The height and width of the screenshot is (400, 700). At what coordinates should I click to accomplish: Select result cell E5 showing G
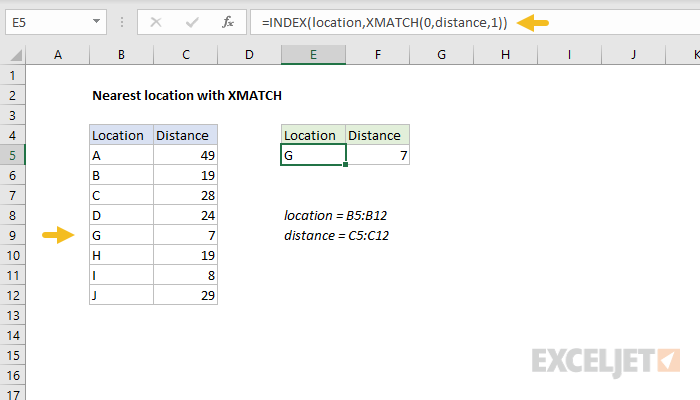313,155
